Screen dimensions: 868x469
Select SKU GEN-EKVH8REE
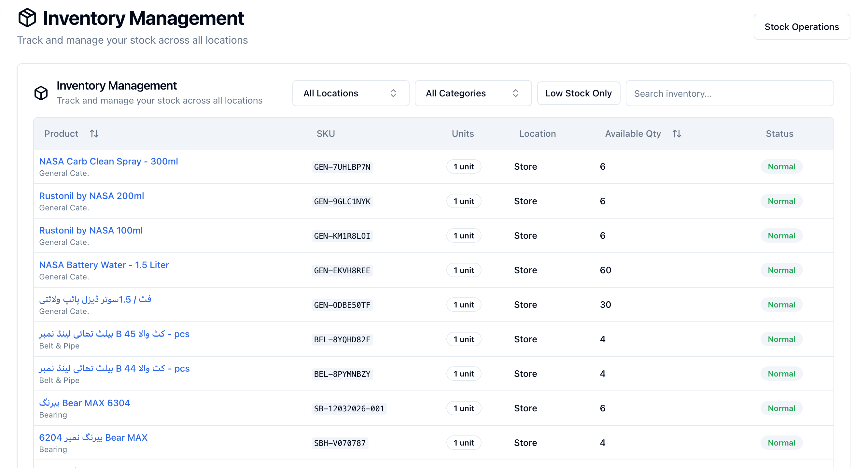[342, 270]
